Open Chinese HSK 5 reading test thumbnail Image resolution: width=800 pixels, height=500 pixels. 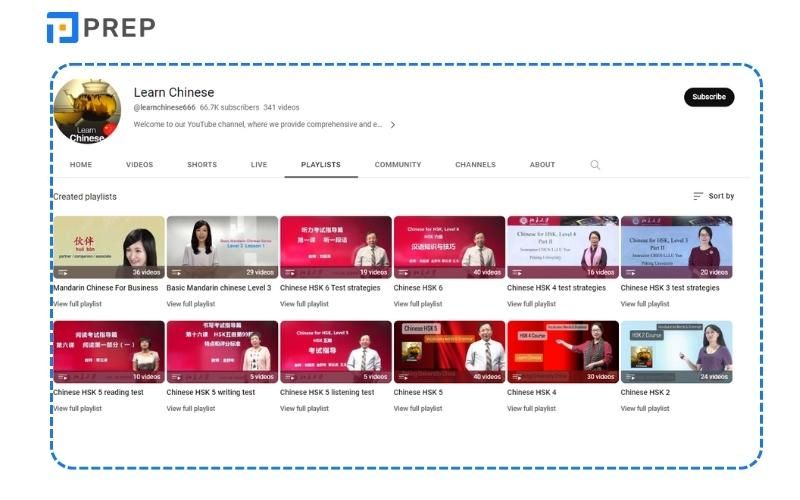point(109,352)
